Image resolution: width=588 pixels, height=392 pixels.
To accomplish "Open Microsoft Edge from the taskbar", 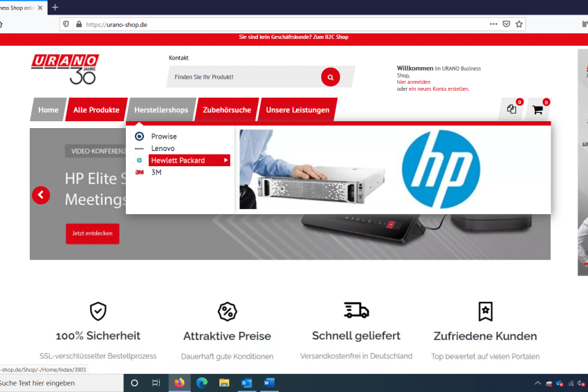I will point(202,383).
